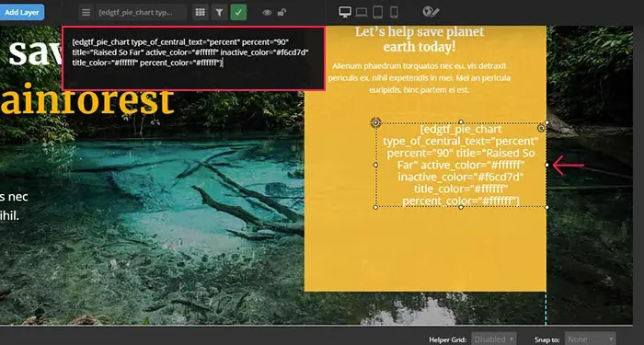Viewport: 644px width, 345px height.
Task: Open the Snap to dropdown
Action: click(x=591, y=339)
